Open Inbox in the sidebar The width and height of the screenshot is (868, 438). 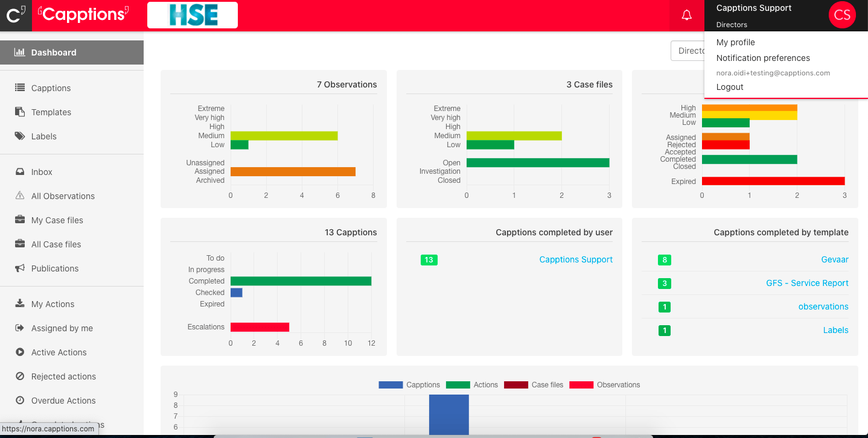pyautogui.click(x=42, y=172)
